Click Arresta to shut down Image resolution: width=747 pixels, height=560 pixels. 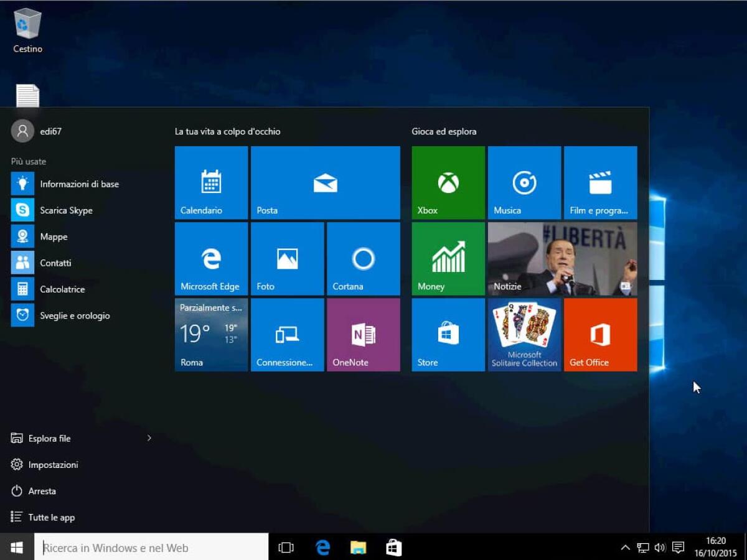point(41,491)
